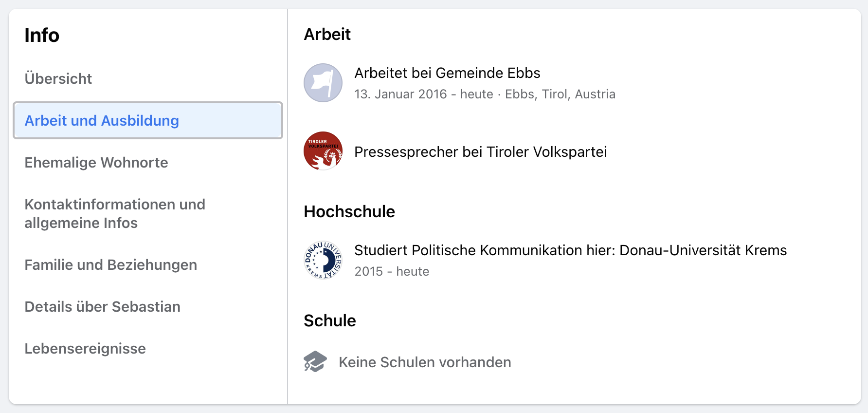
Task: Click Keine Schulen vorhanden text
Action: [x=425, y=362]
